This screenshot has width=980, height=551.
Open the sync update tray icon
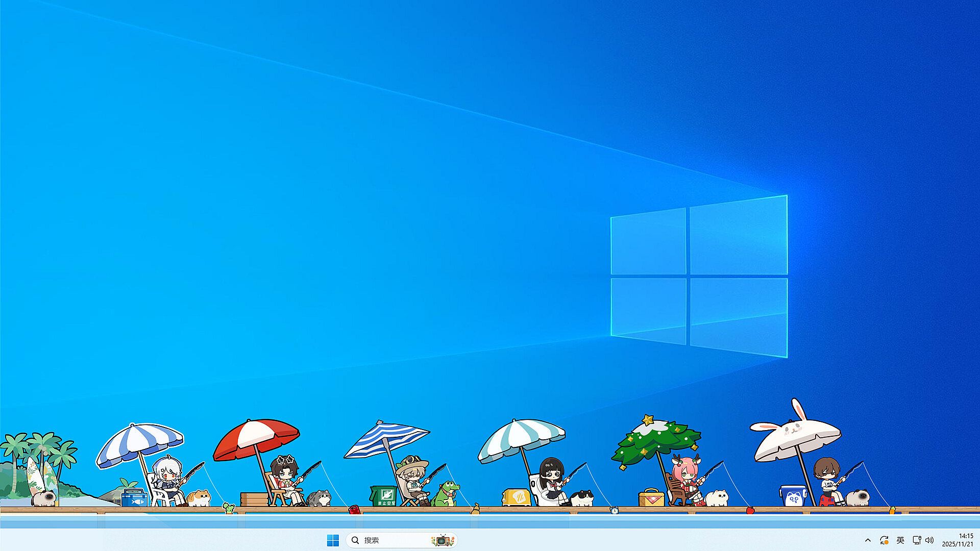pos(884,540)
